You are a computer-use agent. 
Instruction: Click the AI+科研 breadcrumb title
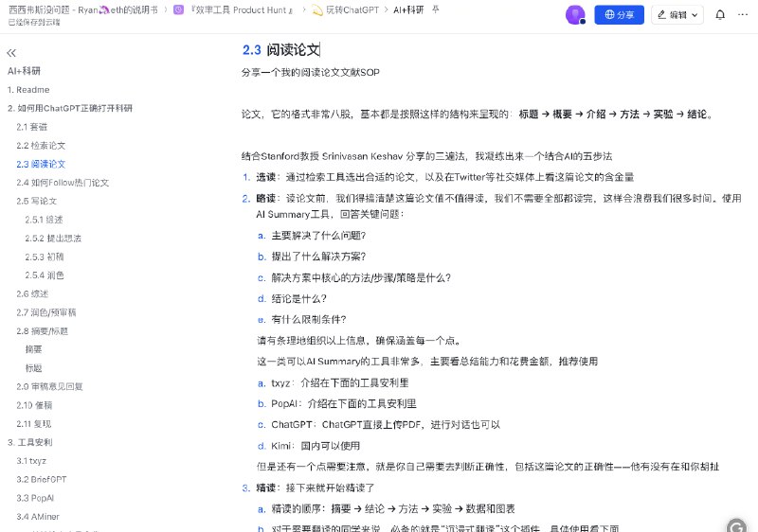coord(408,9)
